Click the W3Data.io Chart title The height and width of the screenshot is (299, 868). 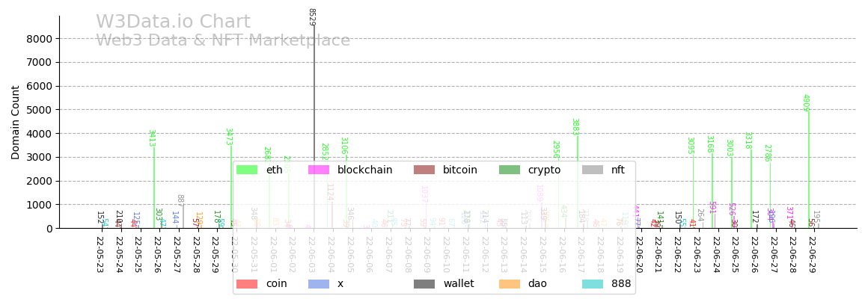click(173, 22)
